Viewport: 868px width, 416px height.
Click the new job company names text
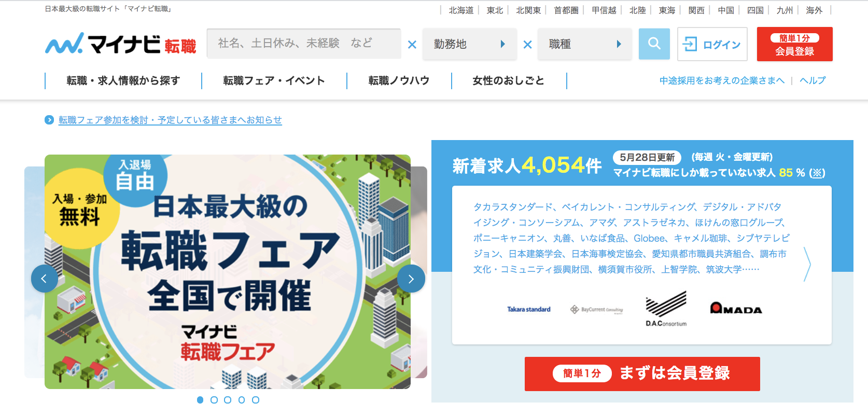point(631,238)
